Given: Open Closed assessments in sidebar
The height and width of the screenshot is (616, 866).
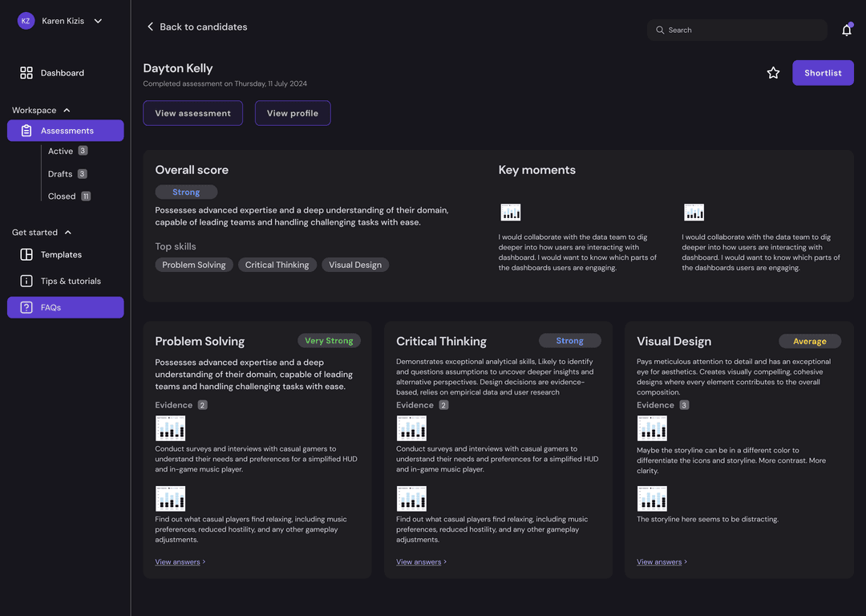Looking at the screenshot, I should pos(69,197).
